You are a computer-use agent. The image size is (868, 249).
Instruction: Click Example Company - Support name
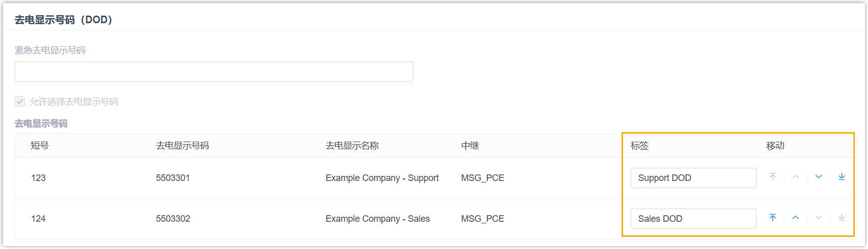click(x=382, y=178)
